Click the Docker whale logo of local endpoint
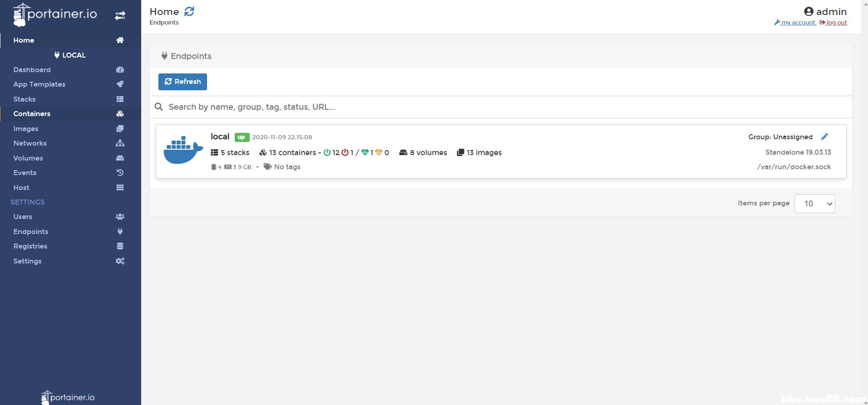 click(183, 150)
